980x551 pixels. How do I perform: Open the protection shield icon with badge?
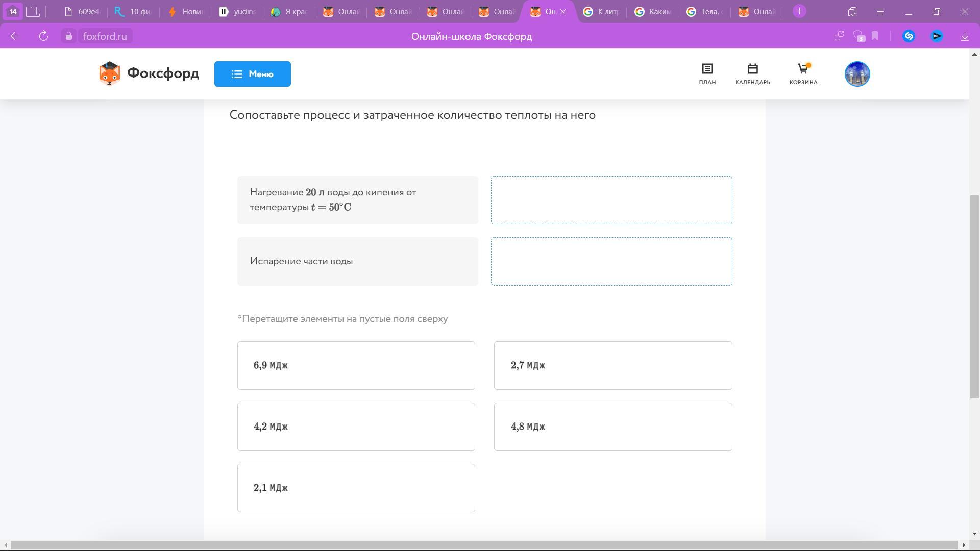(859, 36)
